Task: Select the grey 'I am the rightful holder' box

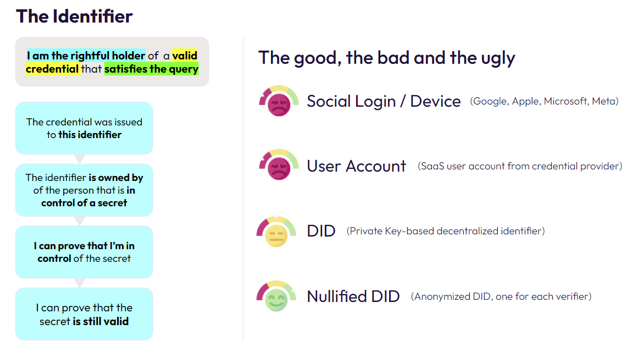Action: pyautogui.click(x=112, y=62)
